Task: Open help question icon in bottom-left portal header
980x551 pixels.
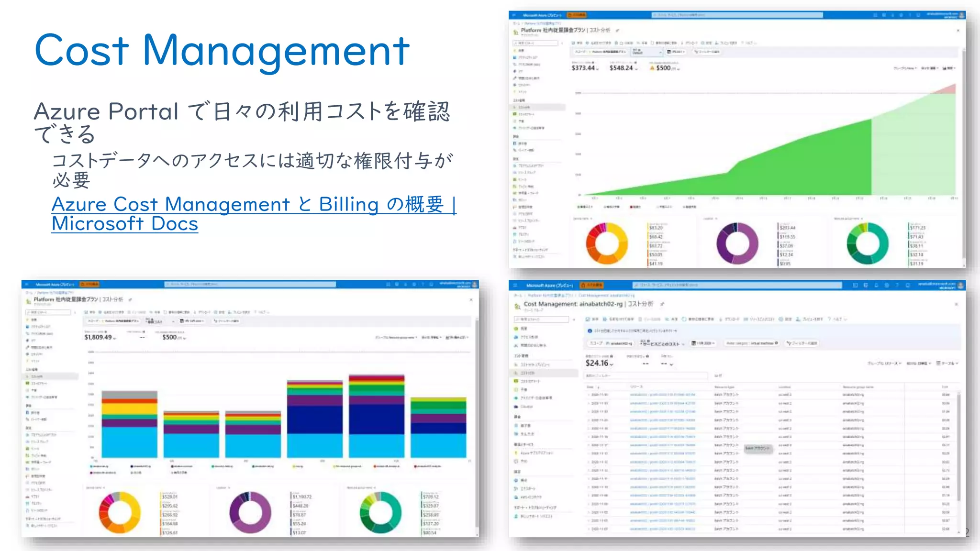Action: click(x=423, y=284)
